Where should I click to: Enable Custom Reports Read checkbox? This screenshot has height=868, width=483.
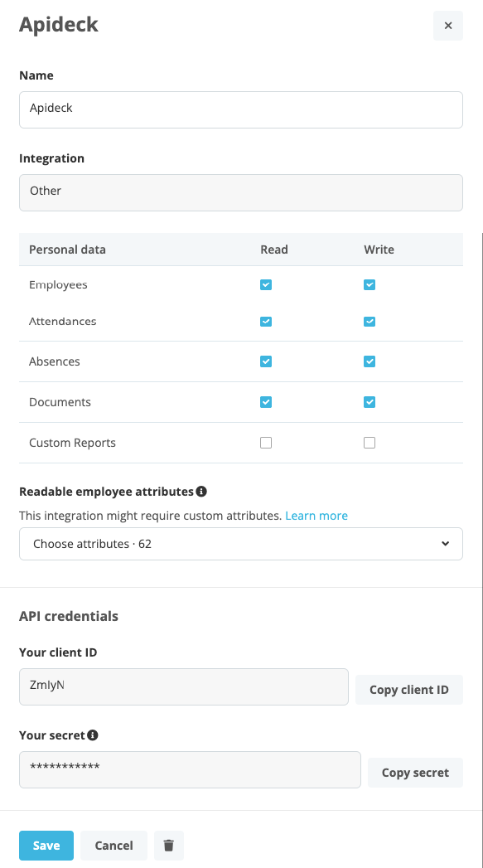266,443
